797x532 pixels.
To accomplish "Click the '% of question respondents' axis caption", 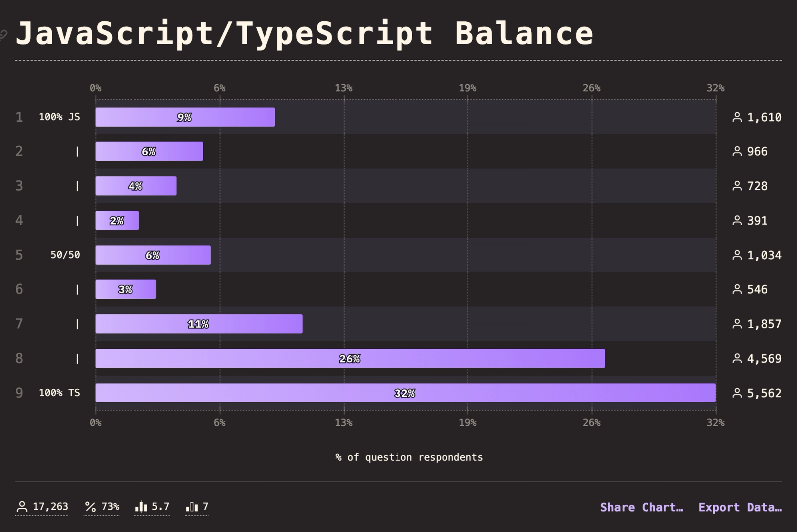I will pyautogui.click(x=409, y=457).
